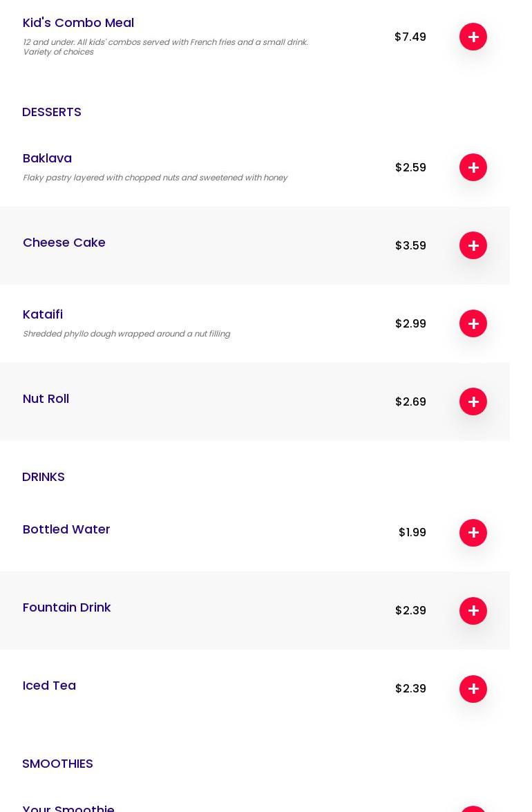The width and height of the screenshot is (532, 812).
Task: Add Nut Roll using its plus icon
Action: [473, 402]
